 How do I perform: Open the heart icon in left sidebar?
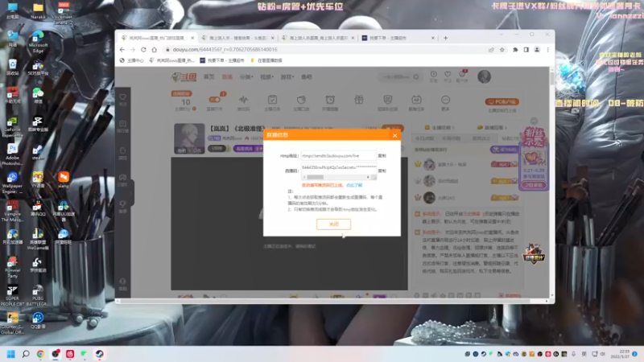coord(123,99)
